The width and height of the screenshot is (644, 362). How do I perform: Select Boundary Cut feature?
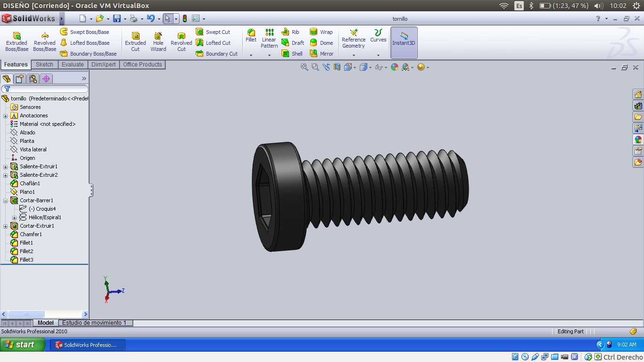(217, 54)
